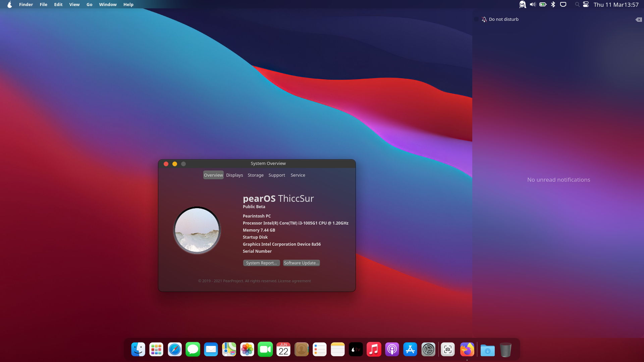644x362 pixels.
Task: Switch to the Displays tab
Action: 234,175
